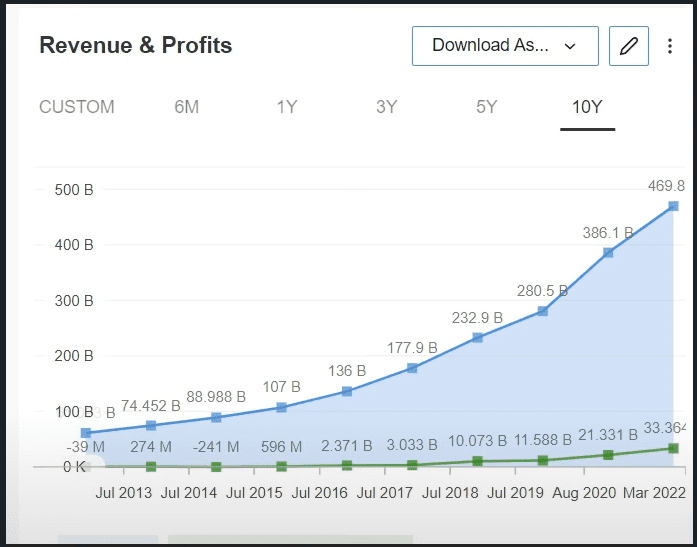697x547 pixels.
Task: Click the 74.452 B revenue data point
Action: (151, 426)
